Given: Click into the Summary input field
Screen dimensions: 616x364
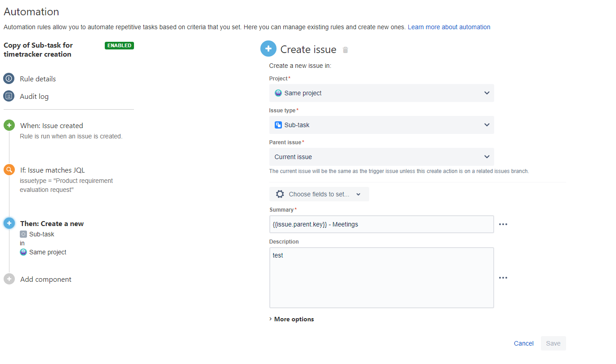Looking at the screenshot, I should point(381,224).
